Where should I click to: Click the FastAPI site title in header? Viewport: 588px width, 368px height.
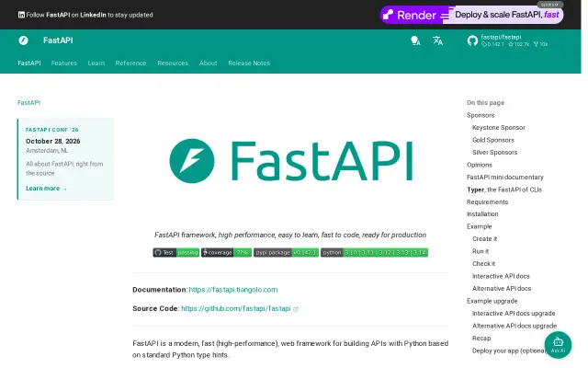tap(58, 40)
